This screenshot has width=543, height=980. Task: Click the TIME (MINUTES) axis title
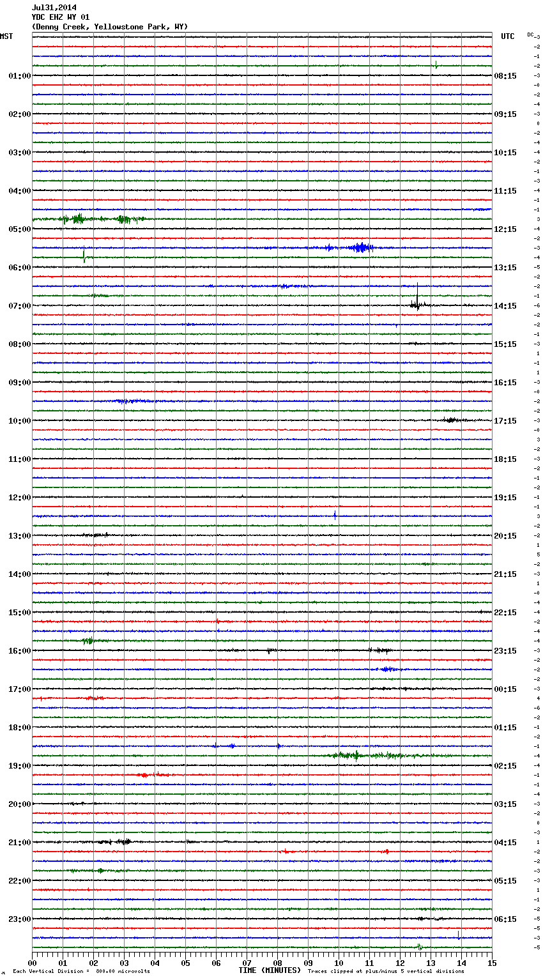tap(270, 970)
